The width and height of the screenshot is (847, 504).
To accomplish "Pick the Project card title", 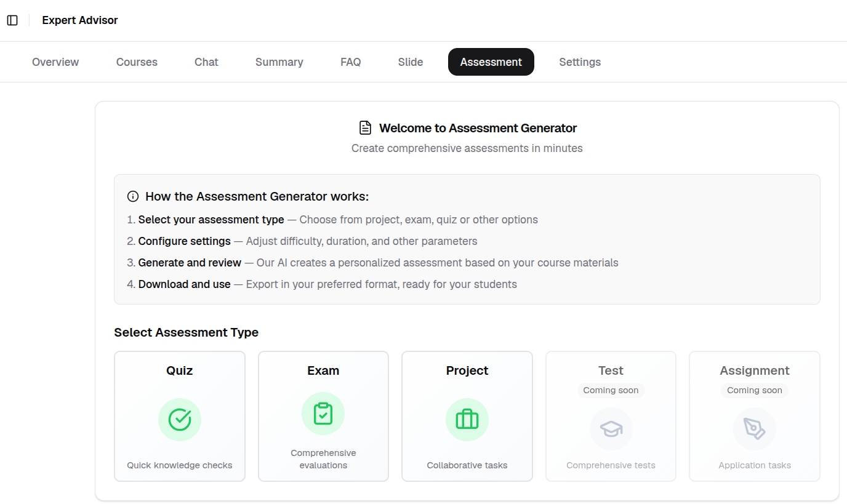I will [467, 370].
